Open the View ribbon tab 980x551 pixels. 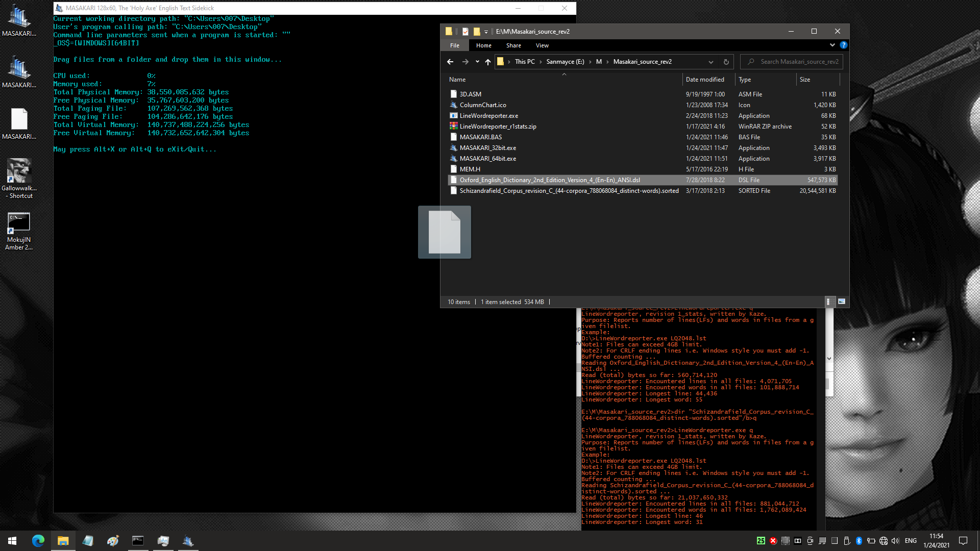[542, 45]
